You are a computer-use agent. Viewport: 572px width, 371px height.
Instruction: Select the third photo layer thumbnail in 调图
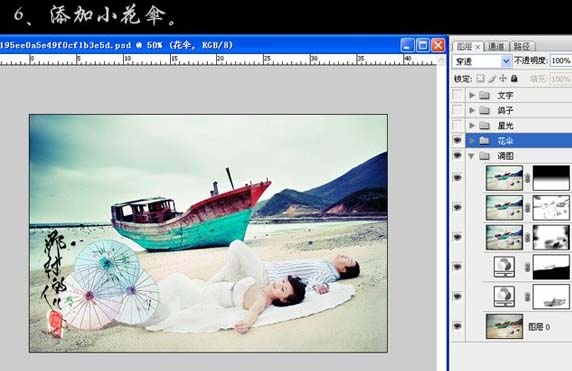504,237
